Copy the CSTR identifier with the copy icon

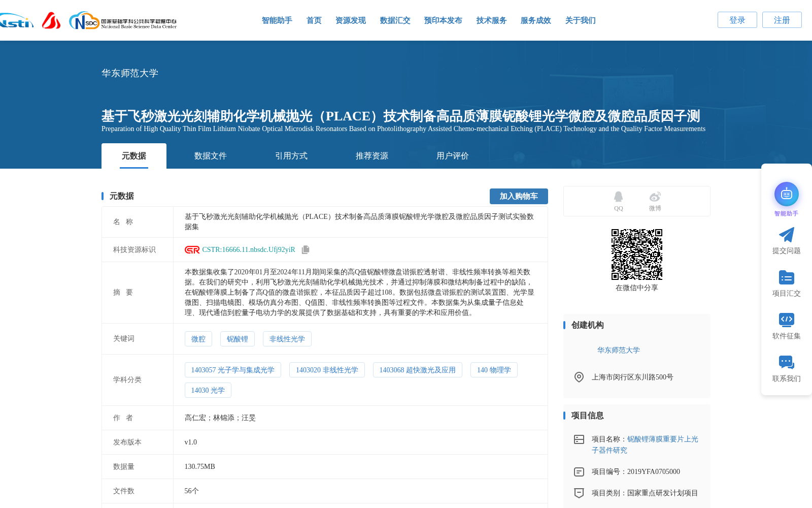[306, 249]
